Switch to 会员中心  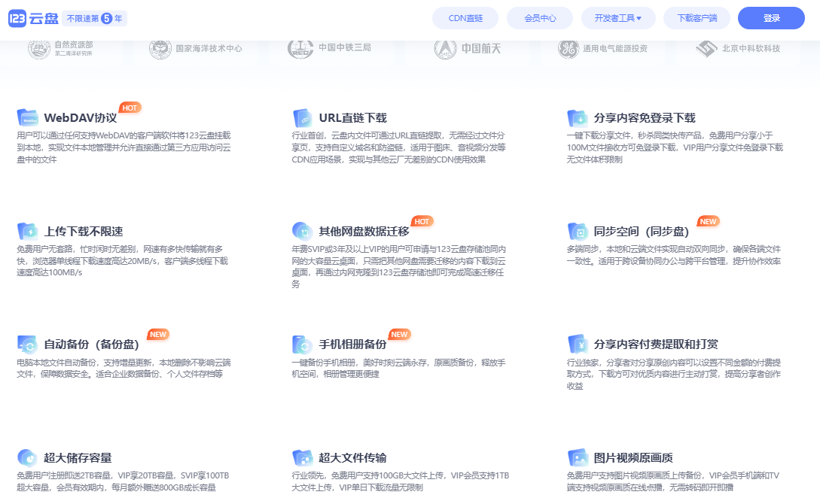(x=539, y=17)
